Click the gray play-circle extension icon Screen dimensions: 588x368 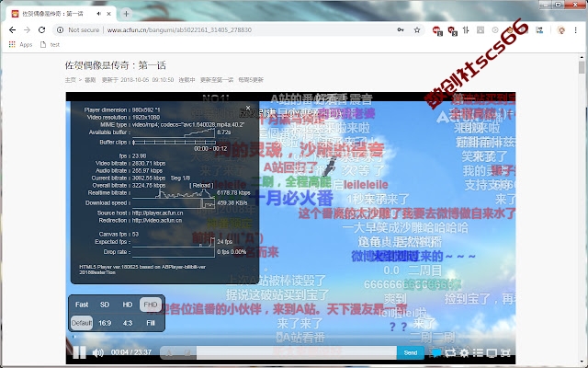[x=495, y=29]
